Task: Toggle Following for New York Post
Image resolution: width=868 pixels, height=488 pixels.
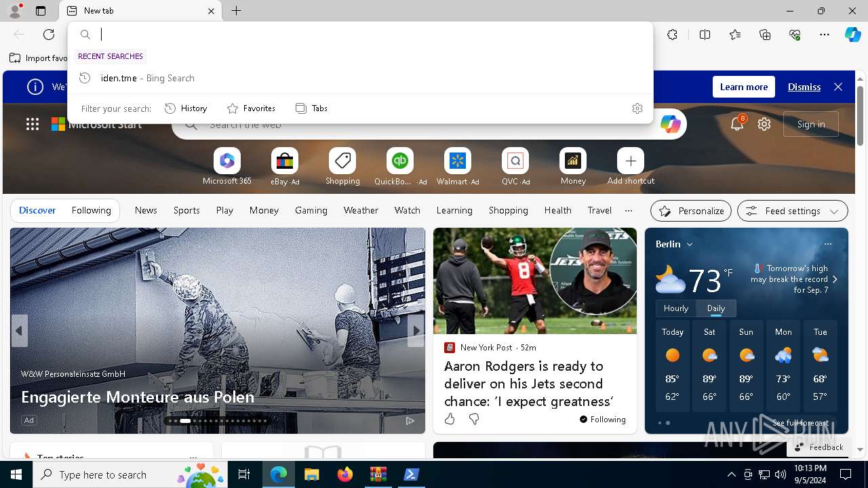Action: click(603, 420)
